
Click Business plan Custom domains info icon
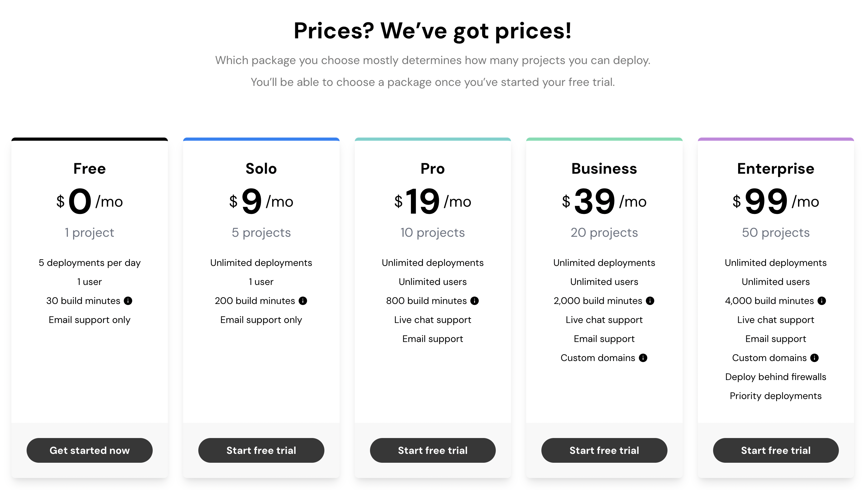tap(643, 358)
